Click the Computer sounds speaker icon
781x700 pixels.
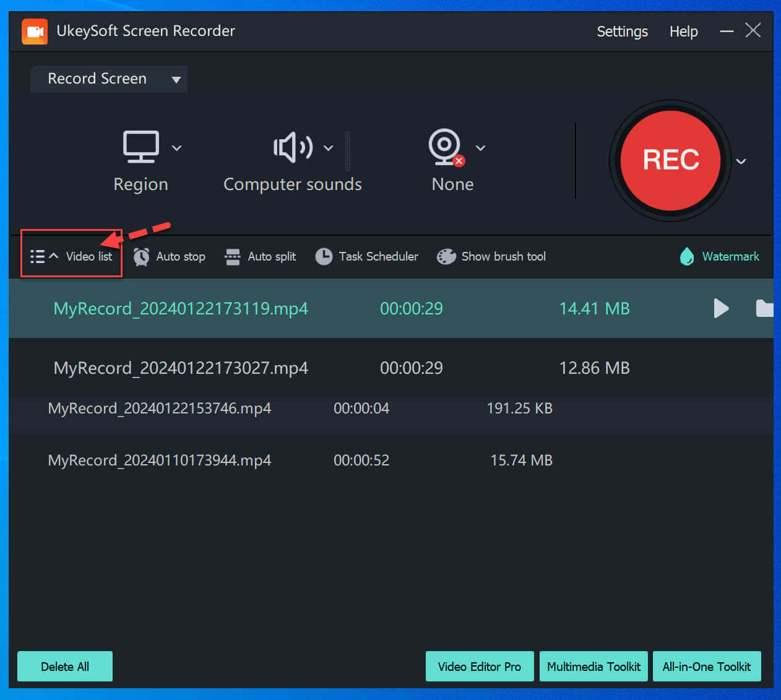click(293, 147)
